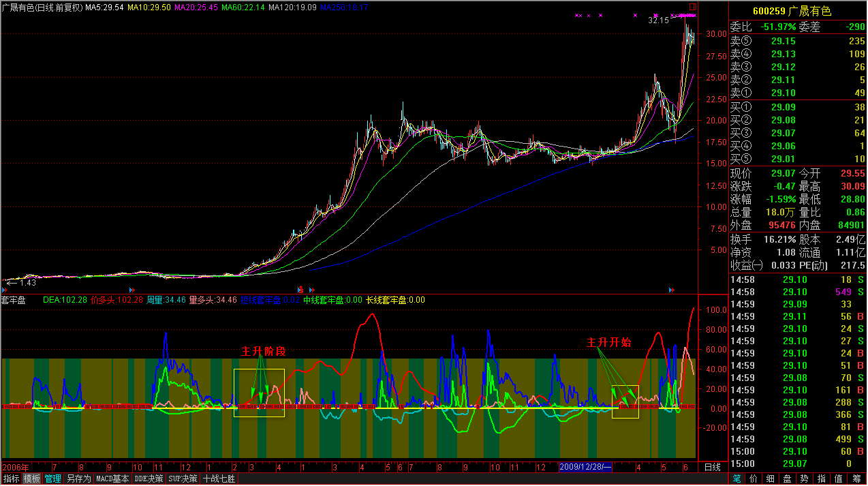Switch to SUP决策 indicator template
The height and width of the screenshot is (486, 868).
(183, 479)
